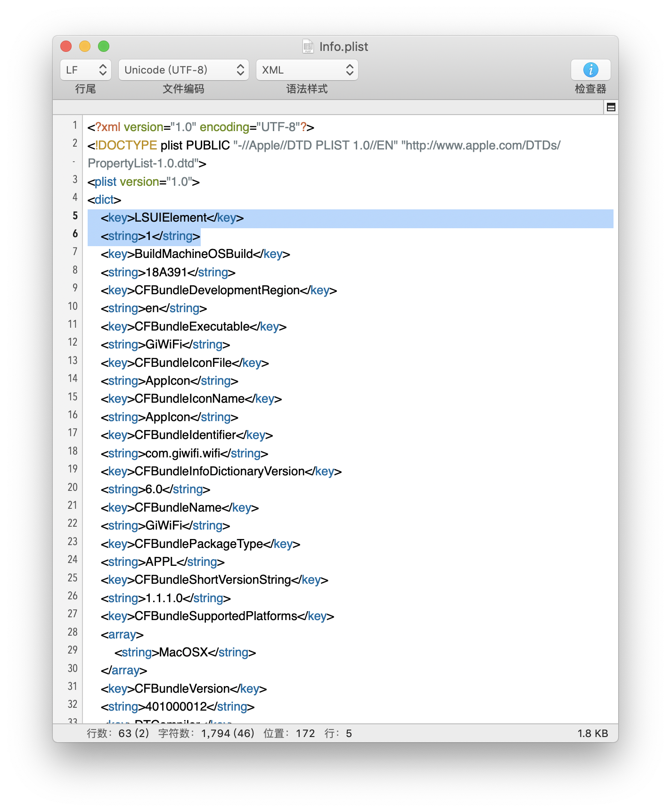Click the com.giwifi.wifi string line

click(184, 454)
